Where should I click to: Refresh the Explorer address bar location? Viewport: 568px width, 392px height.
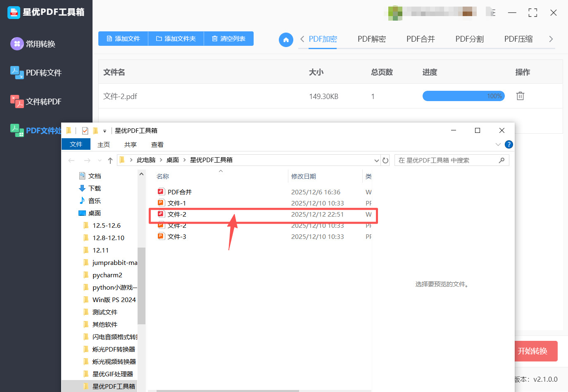tap(385, 160)
